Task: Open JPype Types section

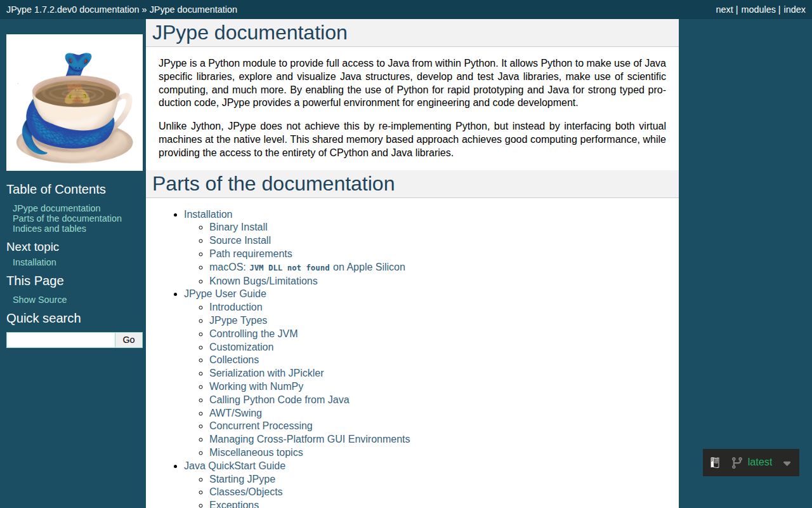Action: (238, 321)
